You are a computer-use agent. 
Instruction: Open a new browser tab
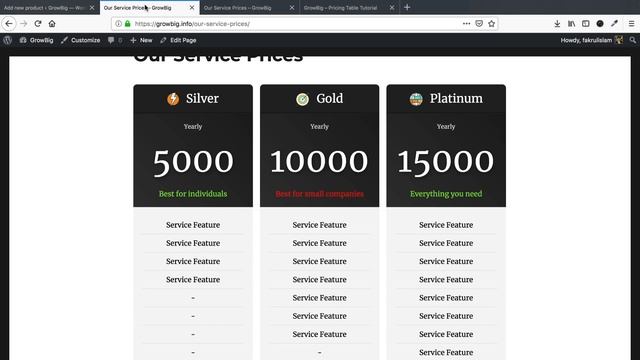(407, 7)
